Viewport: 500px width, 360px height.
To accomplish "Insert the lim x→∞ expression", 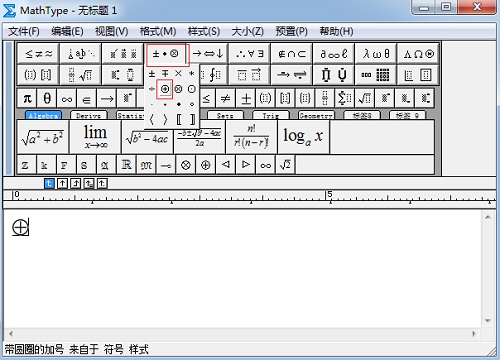I will point(95,137).
